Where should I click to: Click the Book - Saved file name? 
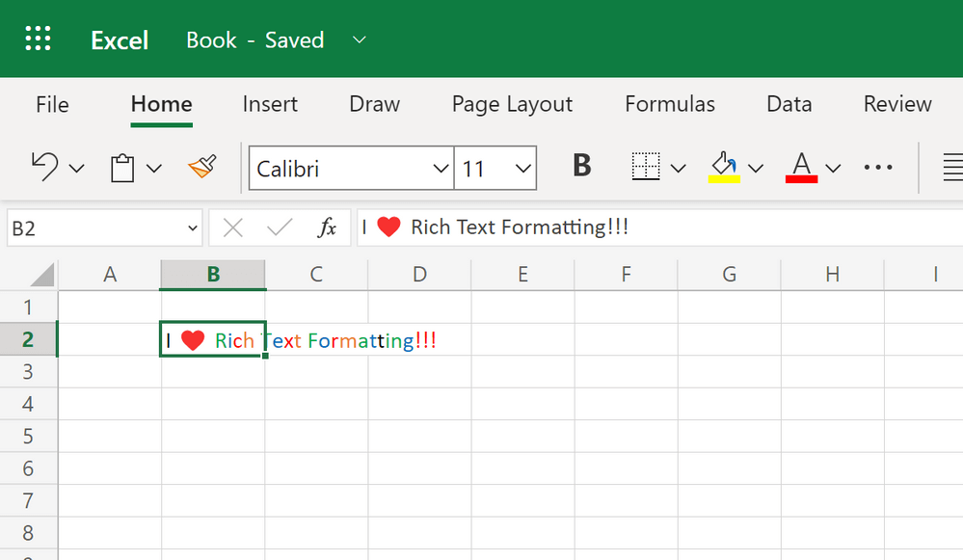click(254, 40)
